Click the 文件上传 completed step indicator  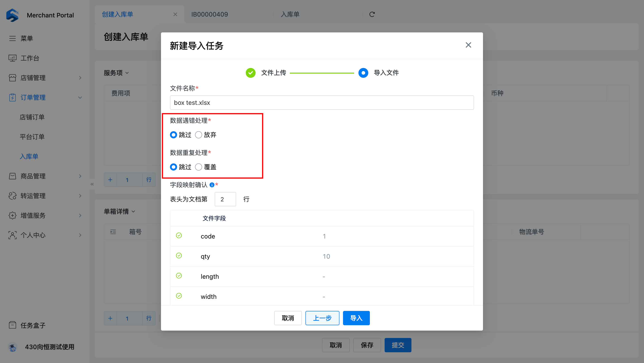point(250,73)
